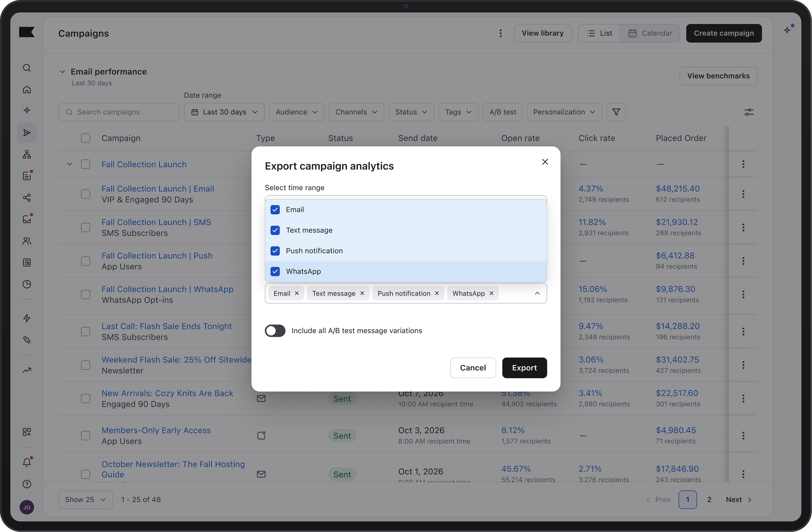Image resolution: width=812 pixels, height=532 pixels.
Task: Uncheck Push notification option
Action: point(275,251)
